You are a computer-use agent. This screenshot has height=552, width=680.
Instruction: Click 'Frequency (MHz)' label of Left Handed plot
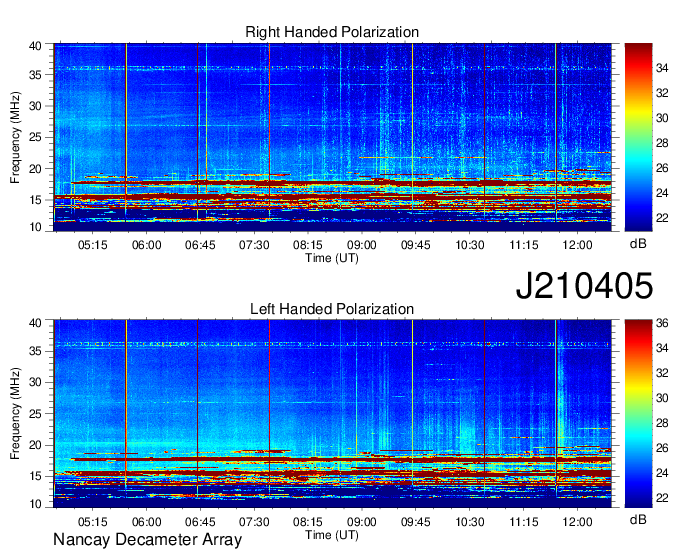(x=15, y=414)
